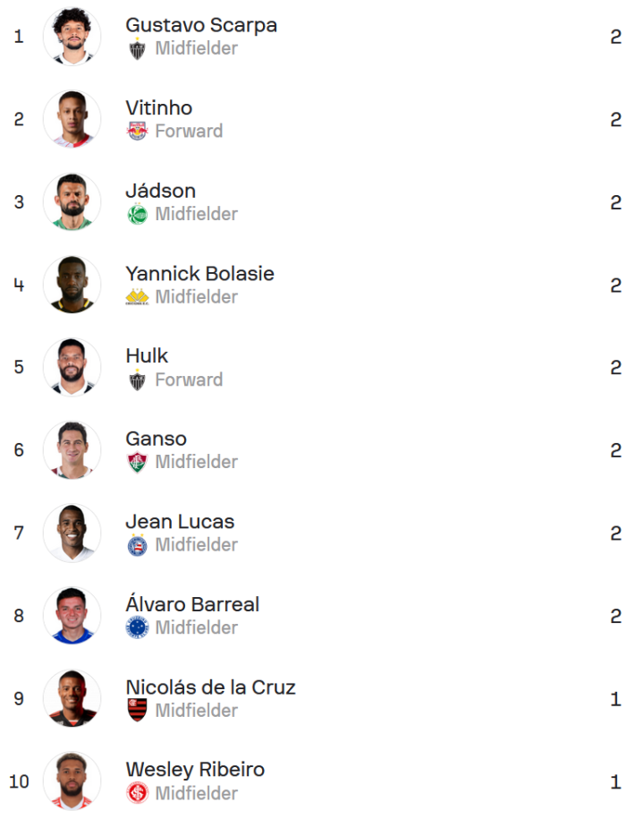
Task: Click Atlético Mineiro crest beside Gustavo Scarpa
Action: 137,49
